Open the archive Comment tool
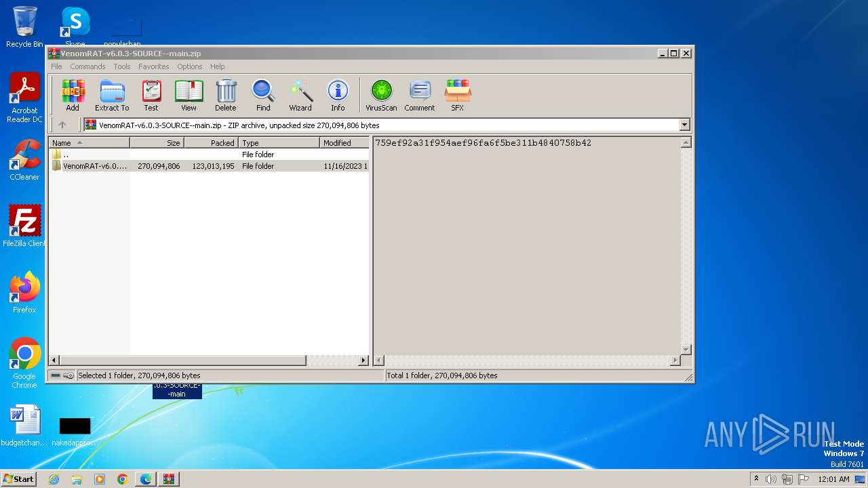 pyautogui.click(x=420, y=95)
